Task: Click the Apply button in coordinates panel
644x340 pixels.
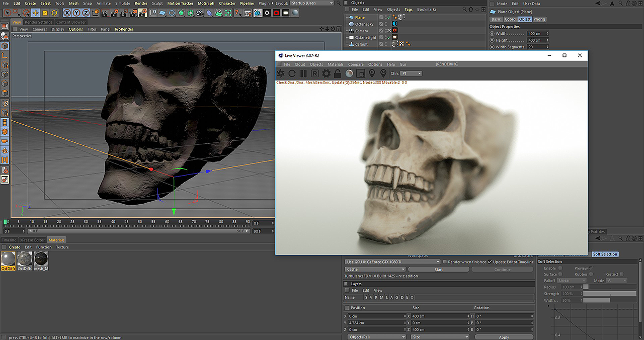Action: click(504, 337)
